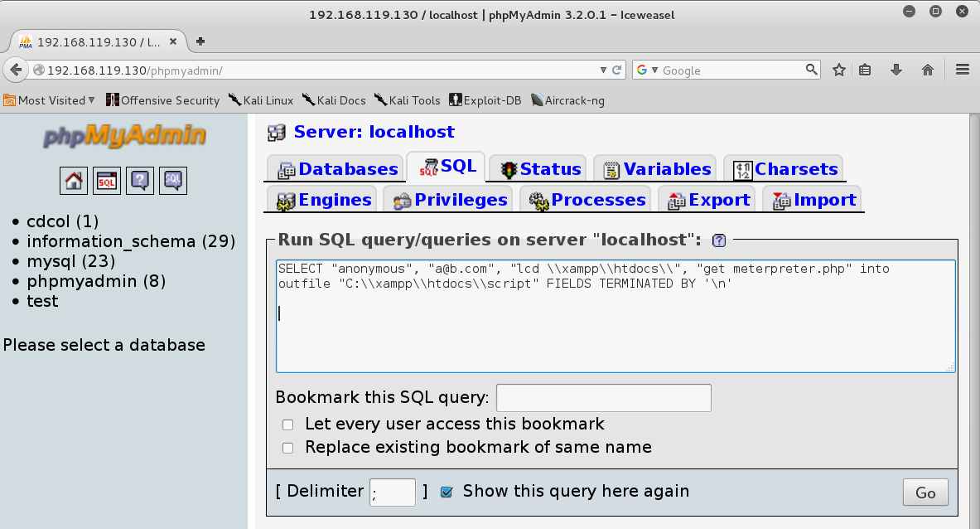
Task: Select the phpmyadmin database
Action: [x=96, y=281]
